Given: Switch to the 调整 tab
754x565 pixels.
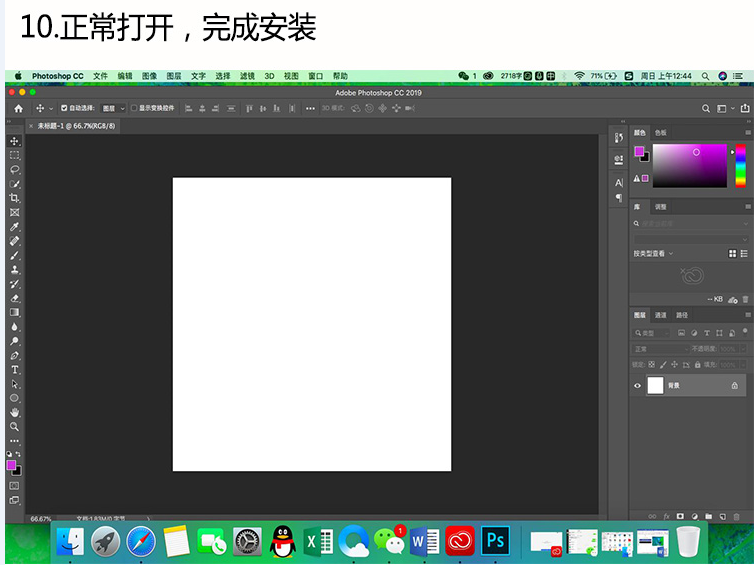Looking at the screenshot, I should coord(661,207).
